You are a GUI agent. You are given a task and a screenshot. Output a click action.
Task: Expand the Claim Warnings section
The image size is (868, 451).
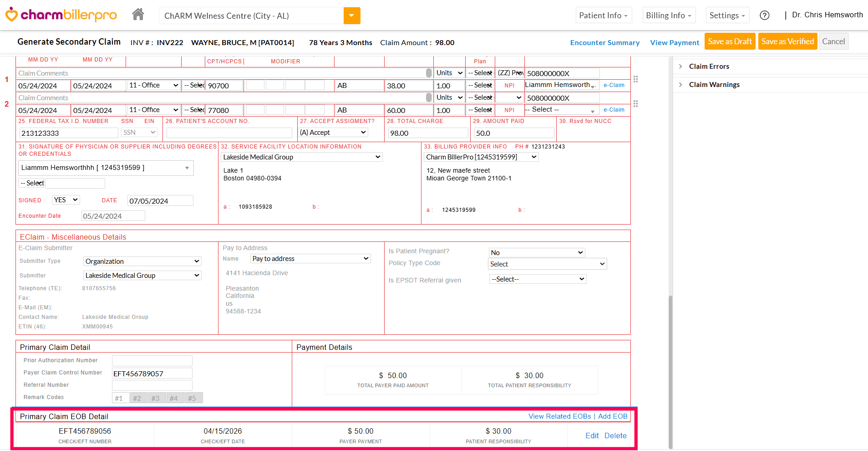(x=714, y=85)
